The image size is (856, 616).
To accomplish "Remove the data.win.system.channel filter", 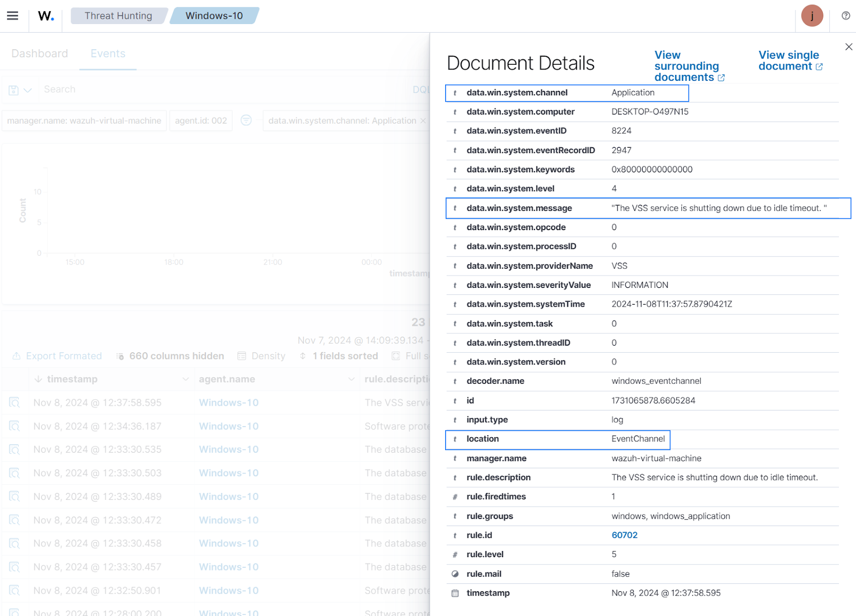I will pos(423,121).
